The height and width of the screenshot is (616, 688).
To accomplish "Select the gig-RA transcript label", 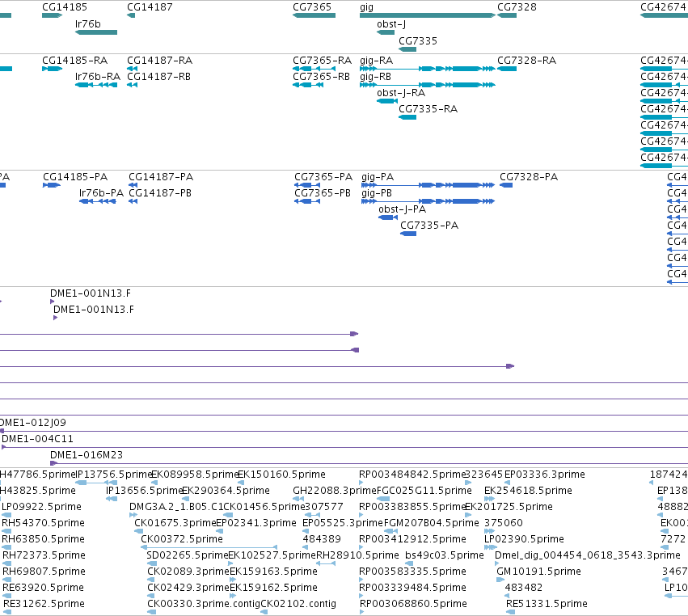I will (376, 60).
